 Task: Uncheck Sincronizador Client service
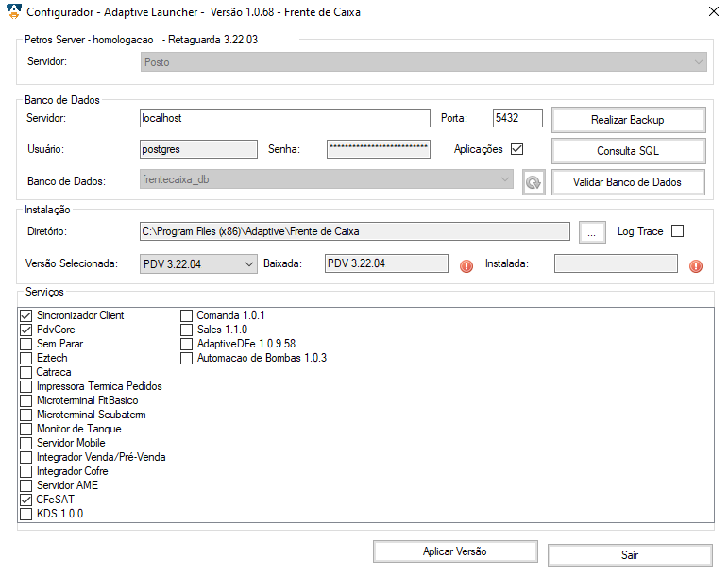pos(26,315)
